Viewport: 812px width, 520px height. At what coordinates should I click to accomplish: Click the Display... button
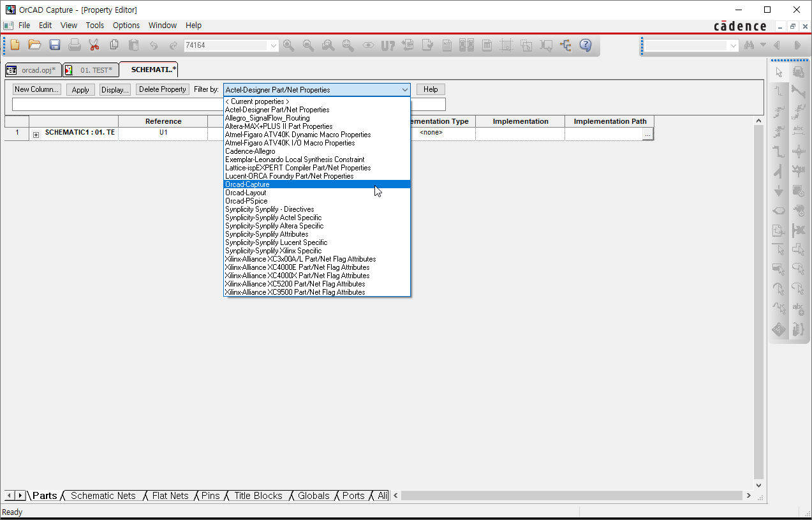tap(115, 90)
